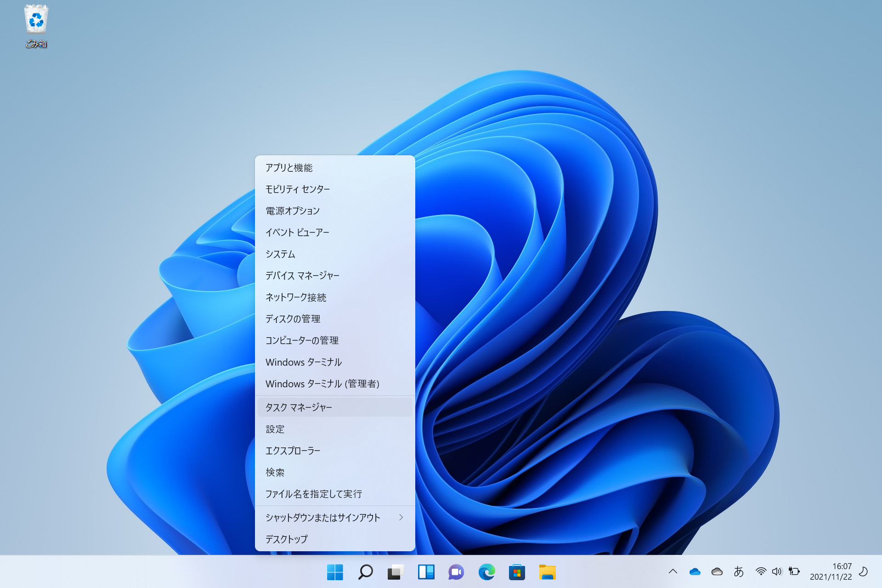Click the OneDrive cloud tray icon
Screen dimensions: 882x588
[x=695, y=572]
